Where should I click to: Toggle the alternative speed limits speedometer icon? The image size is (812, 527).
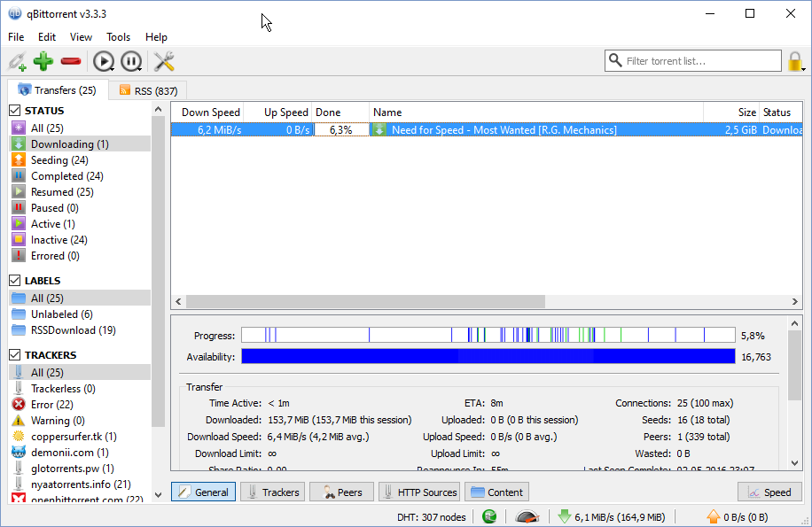coord(527,516)
